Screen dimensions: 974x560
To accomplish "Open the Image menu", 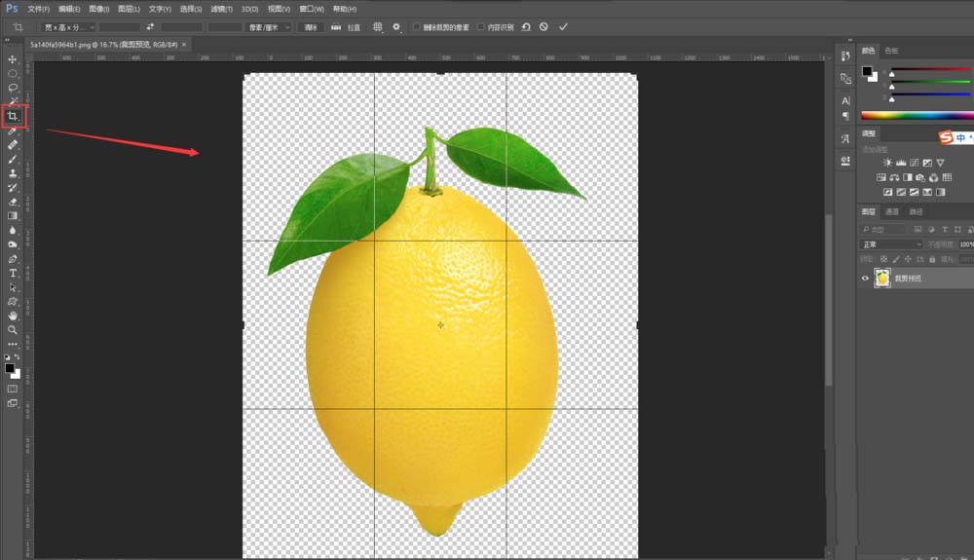I will click(98, 9).
